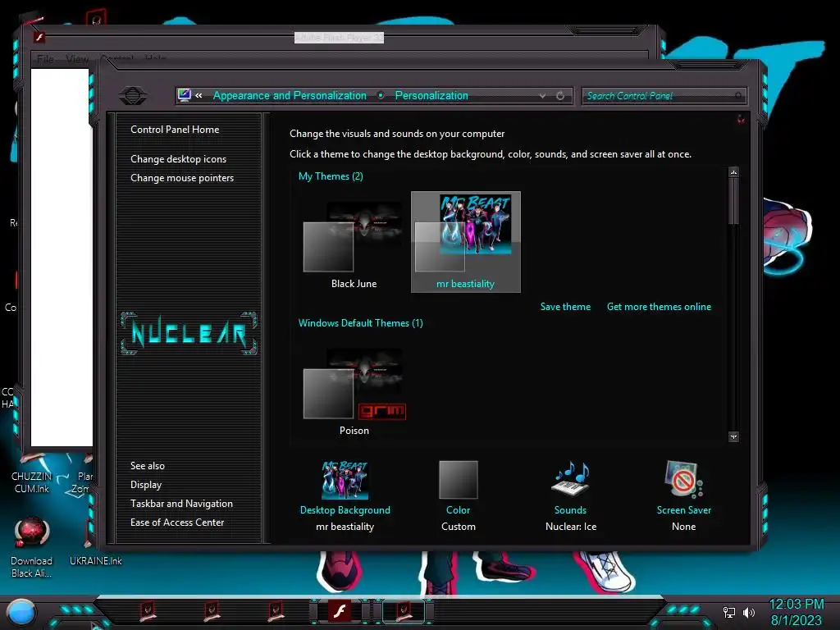The width and height of the screenshot is (840, 630).
Task: Switch to Flash Player taskbar button
Action: [340, 611]
